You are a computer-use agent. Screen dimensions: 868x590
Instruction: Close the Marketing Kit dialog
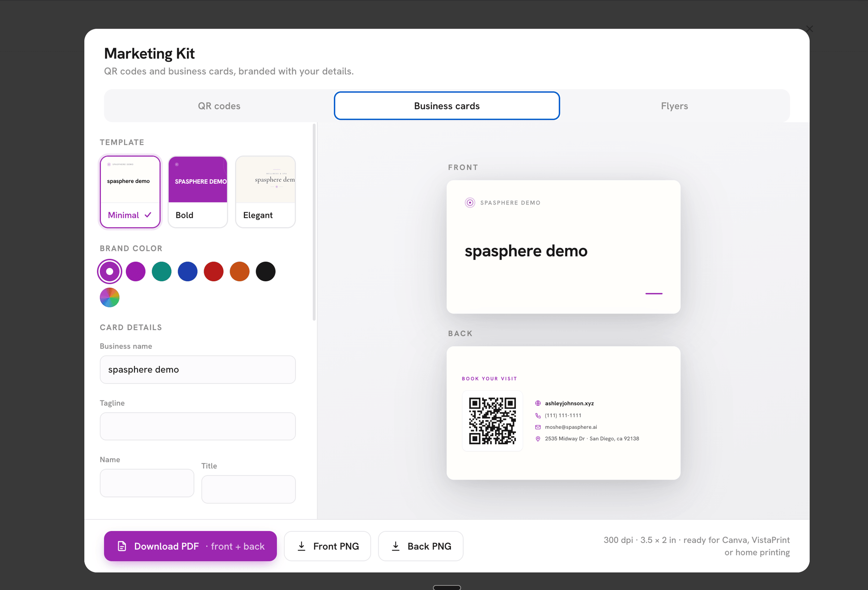[x=809, y=29]
